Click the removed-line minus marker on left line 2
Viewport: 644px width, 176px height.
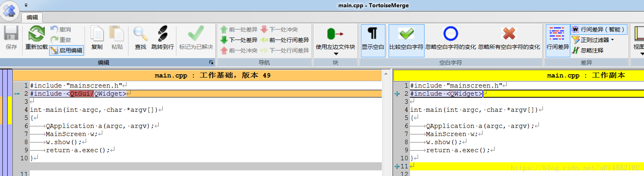coord(17,94)
